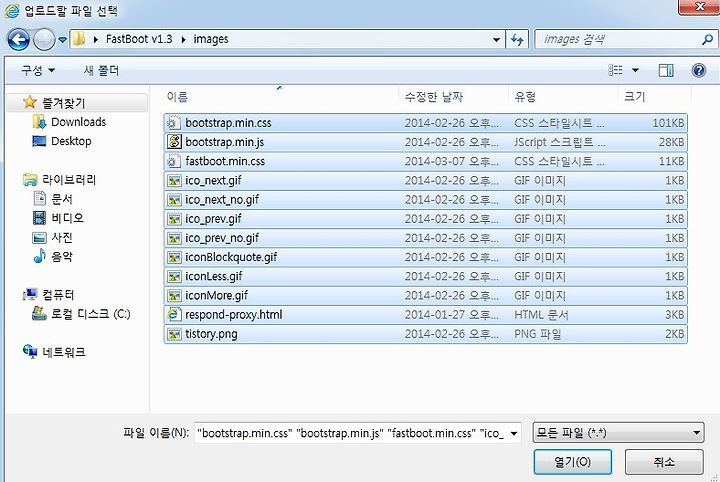The image size is (720, 482).
Task: Click the PNG 파일 type cell
Action: coord(538,334)
